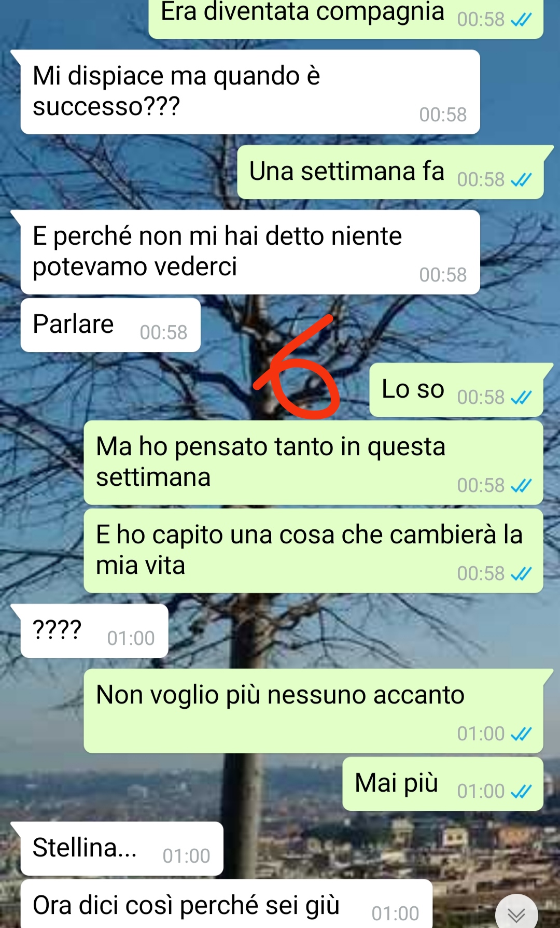Tap double-check on 'Non voglio più nessuno accanto'
The image size is (560, 928).
[521, 734]
